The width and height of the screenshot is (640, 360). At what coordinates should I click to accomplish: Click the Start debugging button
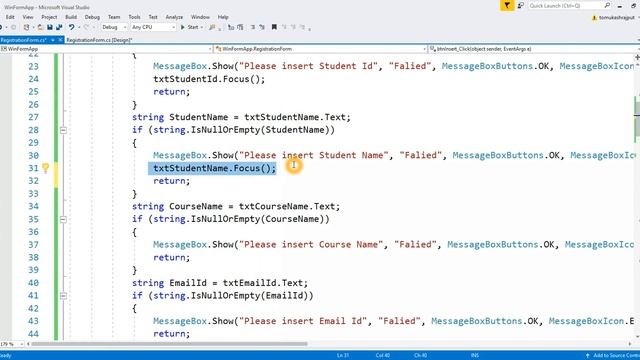(x=190, y=27)
